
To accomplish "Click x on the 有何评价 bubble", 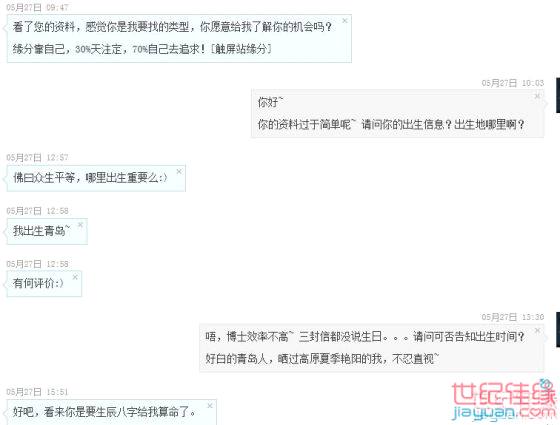I will point(75,277).
